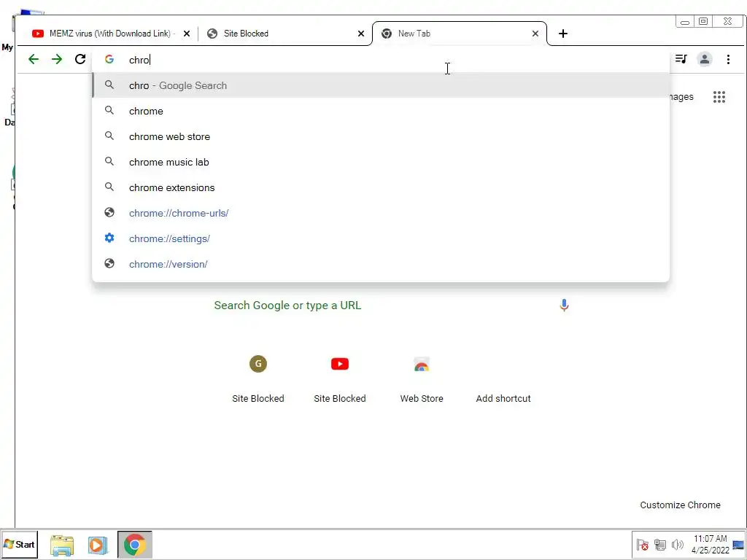Open the Web Store shortcut

[x=422, y=378]
